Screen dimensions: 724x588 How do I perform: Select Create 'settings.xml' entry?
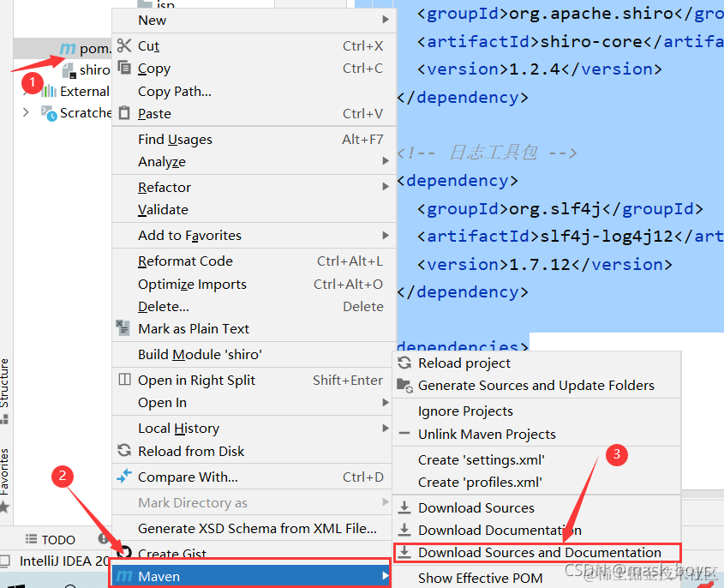click(536, 459)
